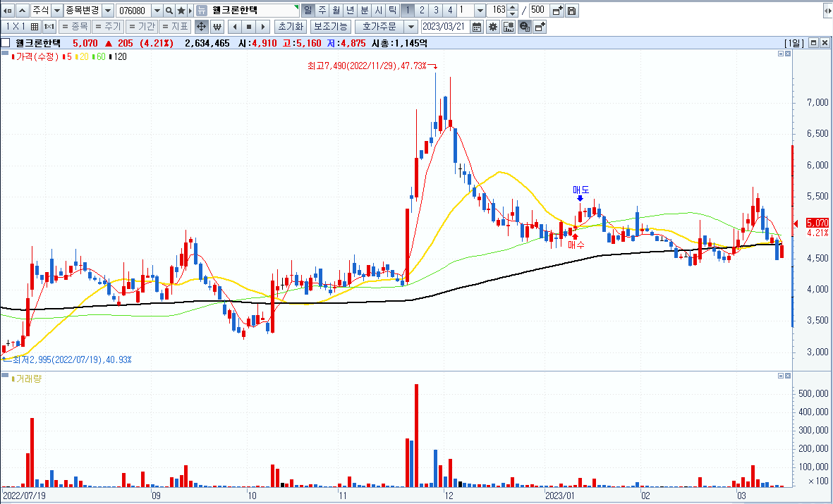Select the 분 minute period tab

pyautogui.click(x=364, y=10)
